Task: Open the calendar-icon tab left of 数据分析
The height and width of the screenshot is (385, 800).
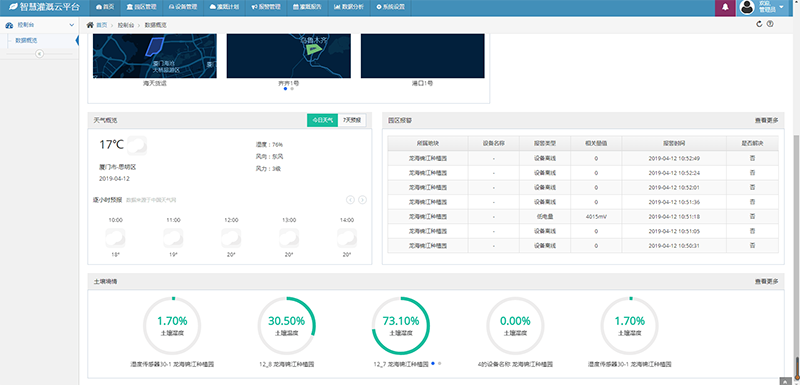Action: pyautogui.click(x=308, y=7)
